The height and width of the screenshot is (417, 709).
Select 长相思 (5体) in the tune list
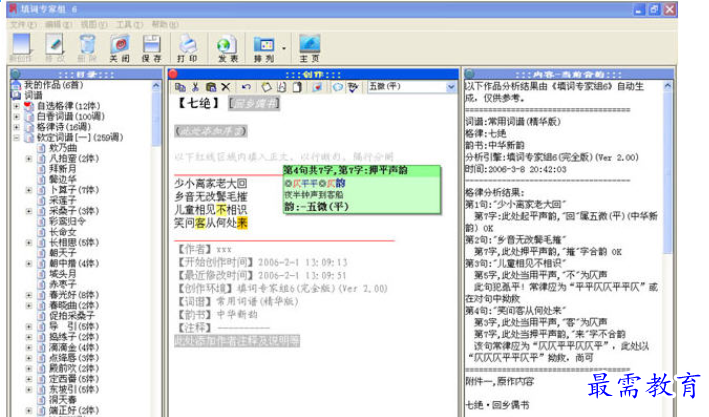pos(70,242)
